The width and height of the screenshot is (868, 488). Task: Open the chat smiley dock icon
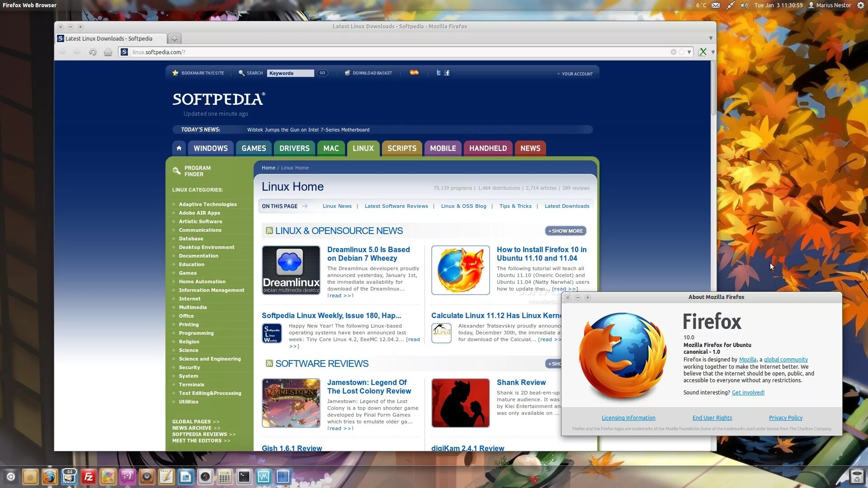[127, 477]
